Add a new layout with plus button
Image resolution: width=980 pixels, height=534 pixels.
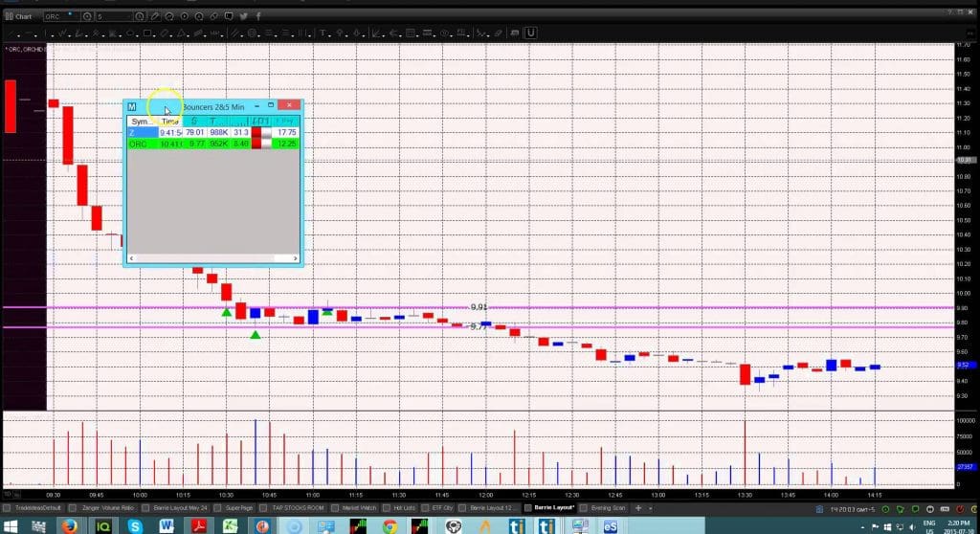click(638, 508)
